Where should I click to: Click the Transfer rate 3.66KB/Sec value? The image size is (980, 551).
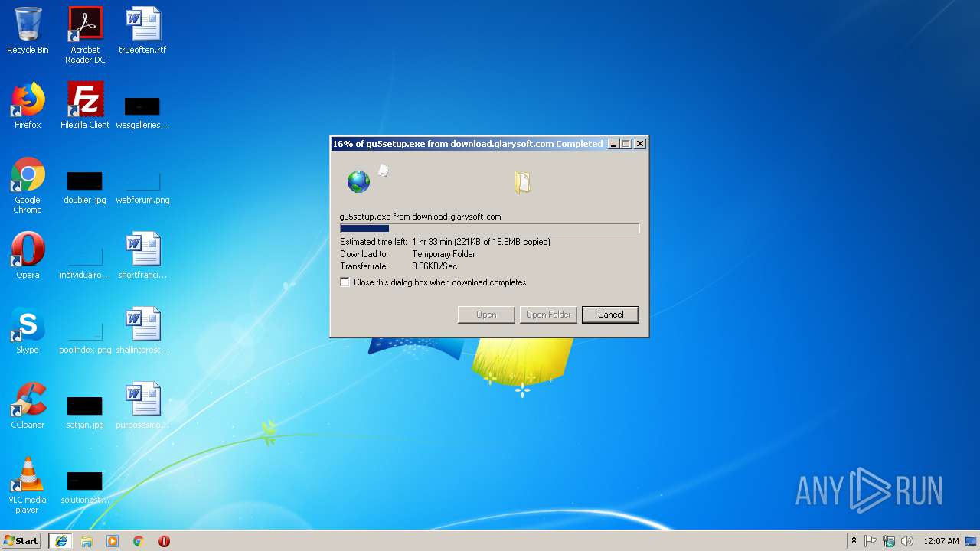[x=435, y=266]
